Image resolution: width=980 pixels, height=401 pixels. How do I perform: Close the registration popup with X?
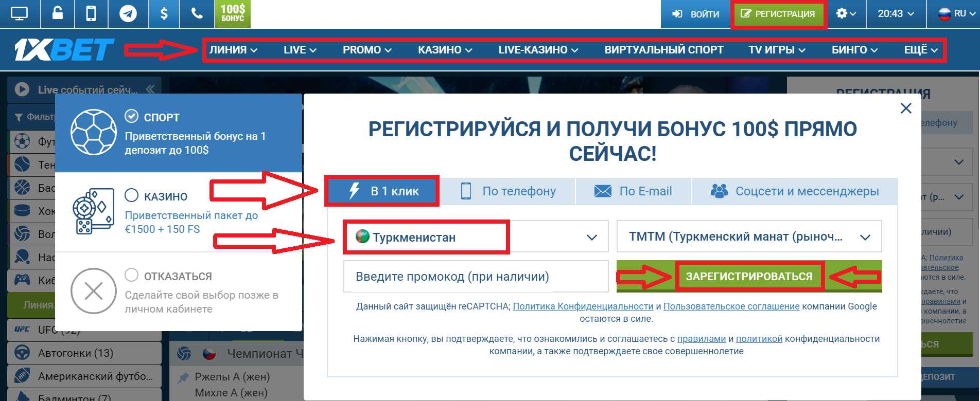click(x=906, y=108)
